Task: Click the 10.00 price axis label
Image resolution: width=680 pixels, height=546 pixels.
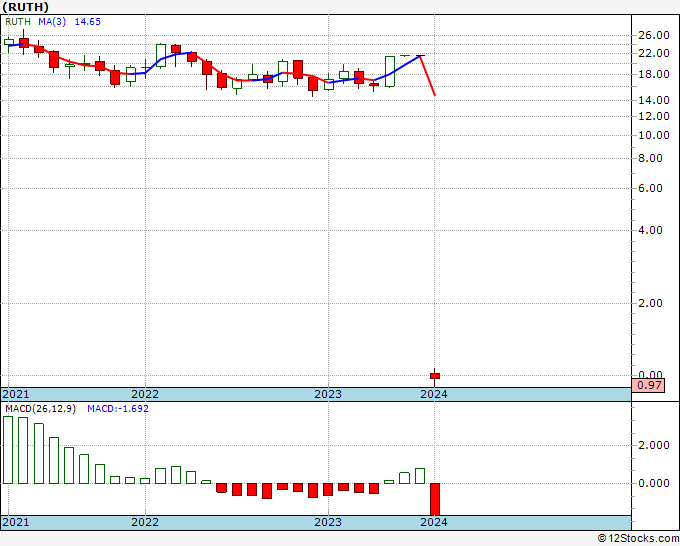Action: (x=654, y=135)
